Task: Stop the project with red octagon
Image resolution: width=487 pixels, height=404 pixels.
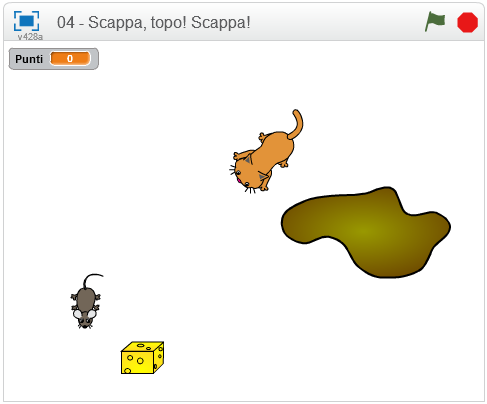Action: pyautogui.click(x=467, y=22)
